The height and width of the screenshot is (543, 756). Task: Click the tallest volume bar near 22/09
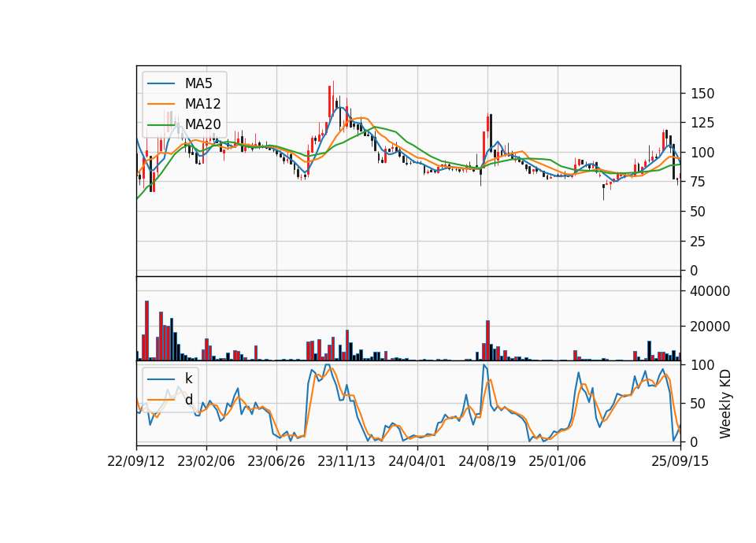tap(147, 331)
